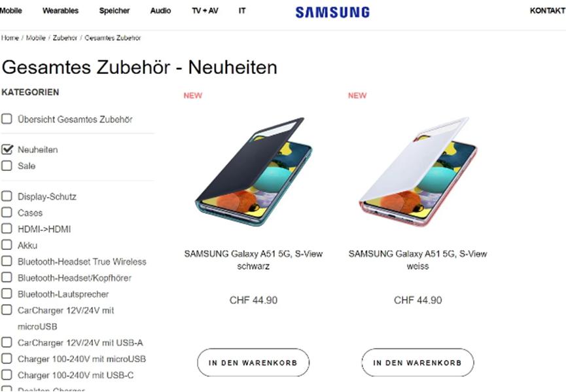The height and width of the screenshot is (392, 566).
Task: Add the schwarz S-View case to cart
Action: coord(253,363)
